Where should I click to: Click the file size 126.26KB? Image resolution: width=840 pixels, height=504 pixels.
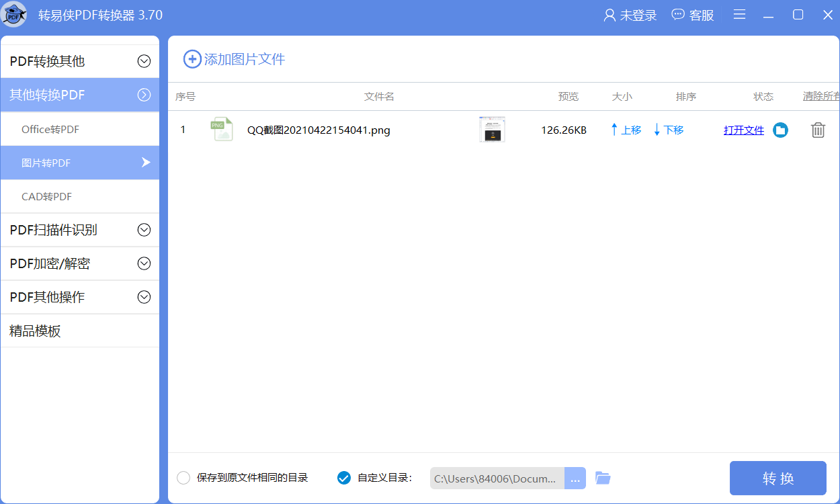click(x=564, y=130)
